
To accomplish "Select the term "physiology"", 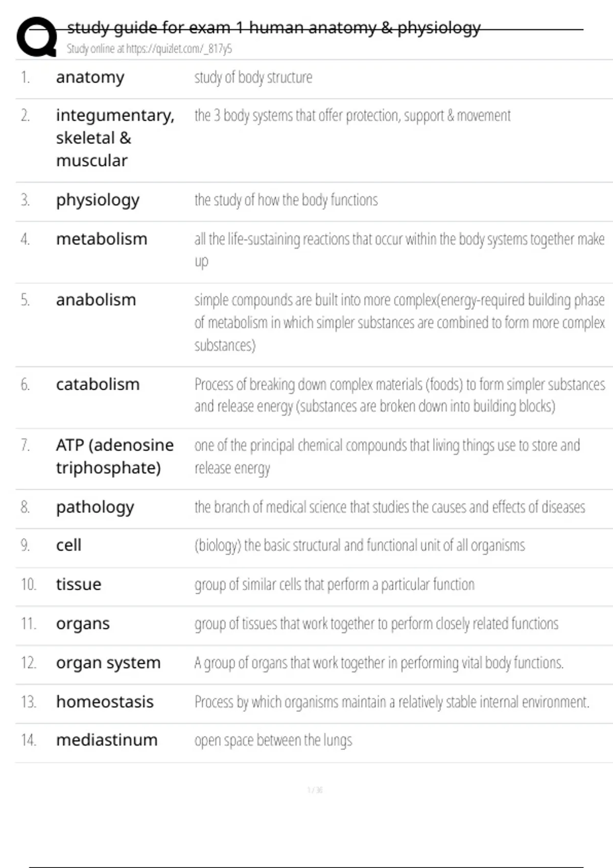I will coord(98,200).
